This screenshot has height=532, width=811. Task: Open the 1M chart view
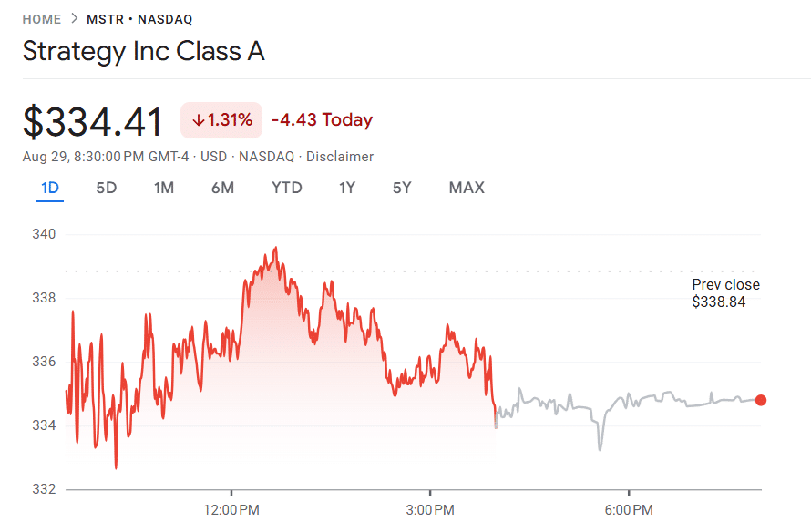tap(164, 188)
